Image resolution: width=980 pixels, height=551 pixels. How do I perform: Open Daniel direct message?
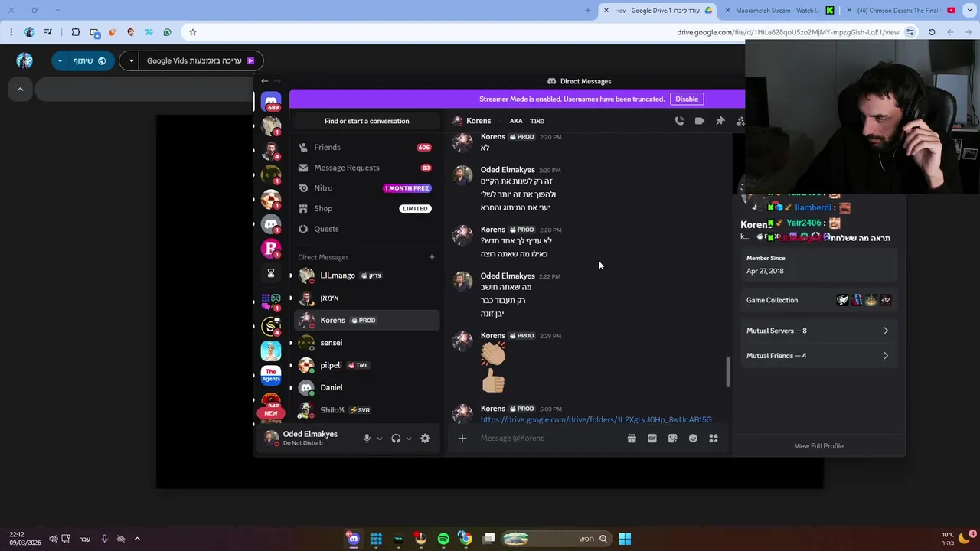[367, 388]
